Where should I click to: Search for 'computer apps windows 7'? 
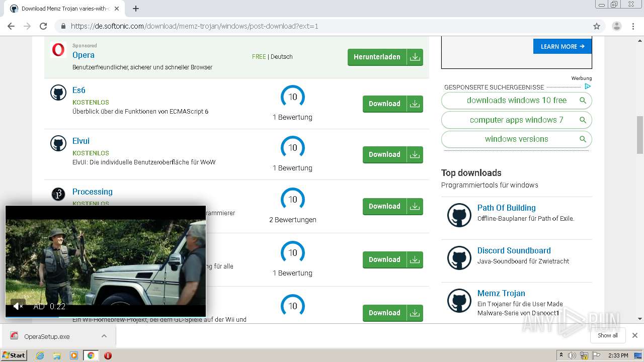[x=517, y=120]
